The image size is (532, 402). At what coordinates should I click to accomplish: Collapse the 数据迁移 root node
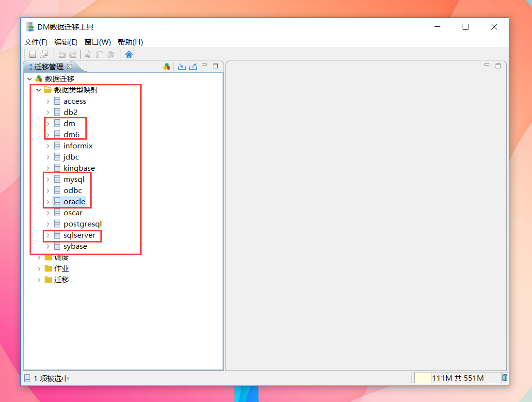coord(30,79)
